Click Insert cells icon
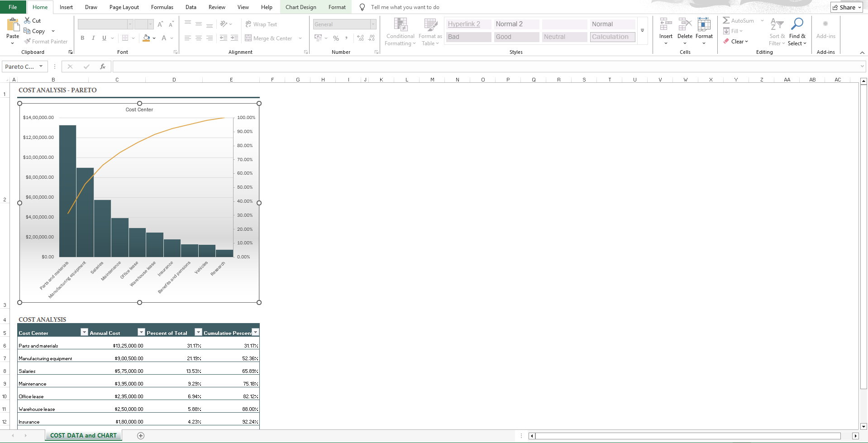This screenshot has width=868, height=443. pyautogui.click(x=666, y=24)
